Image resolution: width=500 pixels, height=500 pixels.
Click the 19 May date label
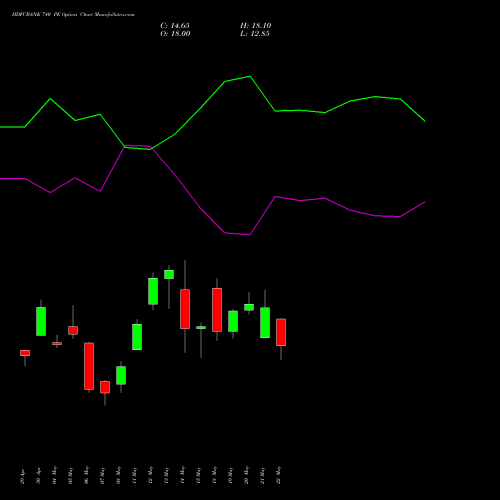point(231,475)
